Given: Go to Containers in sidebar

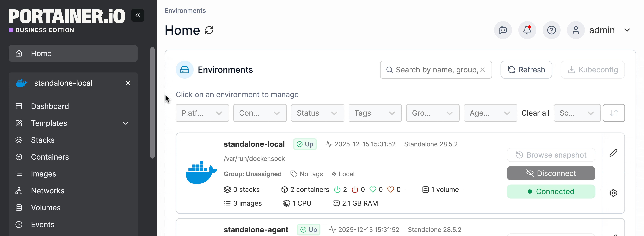Looking at the screenshot, I should coord(50,157).
